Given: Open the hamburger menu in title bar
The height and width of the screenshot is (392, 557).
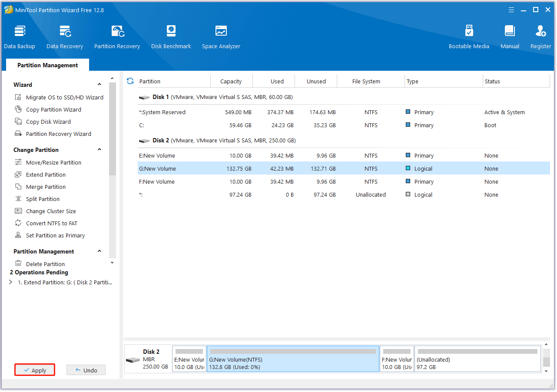Looking at the screenshot, I should 512,10.
